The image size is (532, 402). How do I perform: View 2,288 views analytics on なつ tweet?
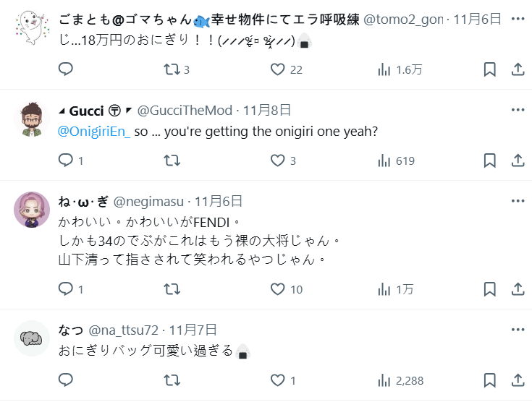pyautogui.click(x=384, y=380)
